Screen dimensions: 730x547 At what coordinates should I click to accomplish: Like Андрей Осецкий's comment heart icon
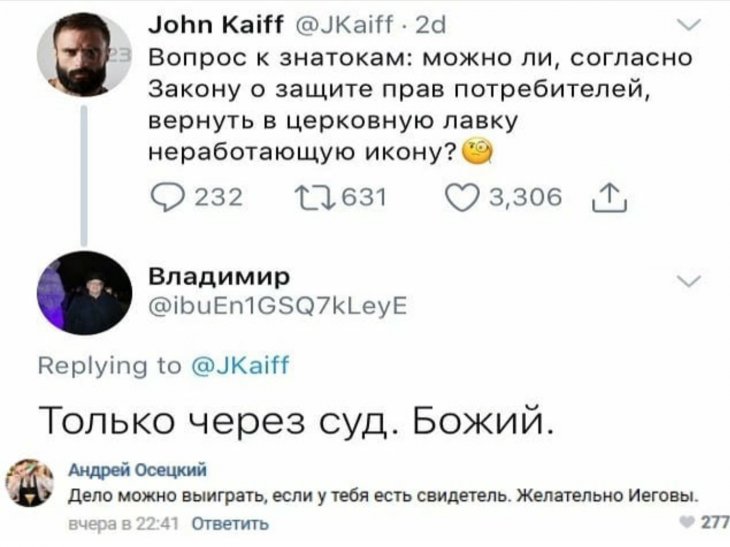(x=687, y=522)
